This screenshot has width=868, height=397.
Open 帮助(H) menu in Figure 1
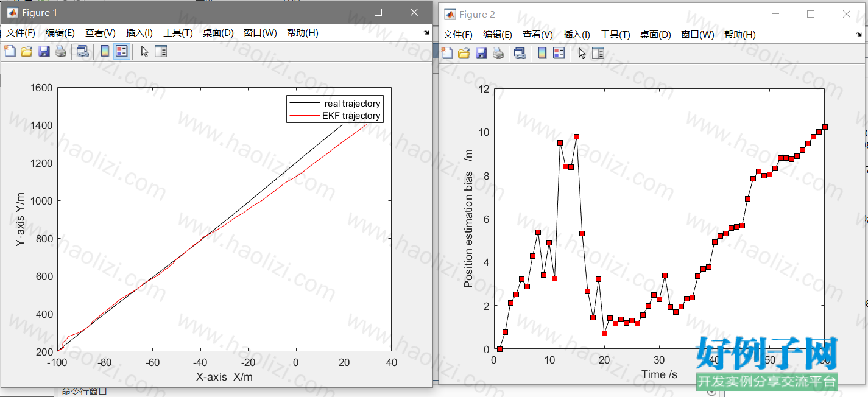pyautogui.click(x=302, y=33)
